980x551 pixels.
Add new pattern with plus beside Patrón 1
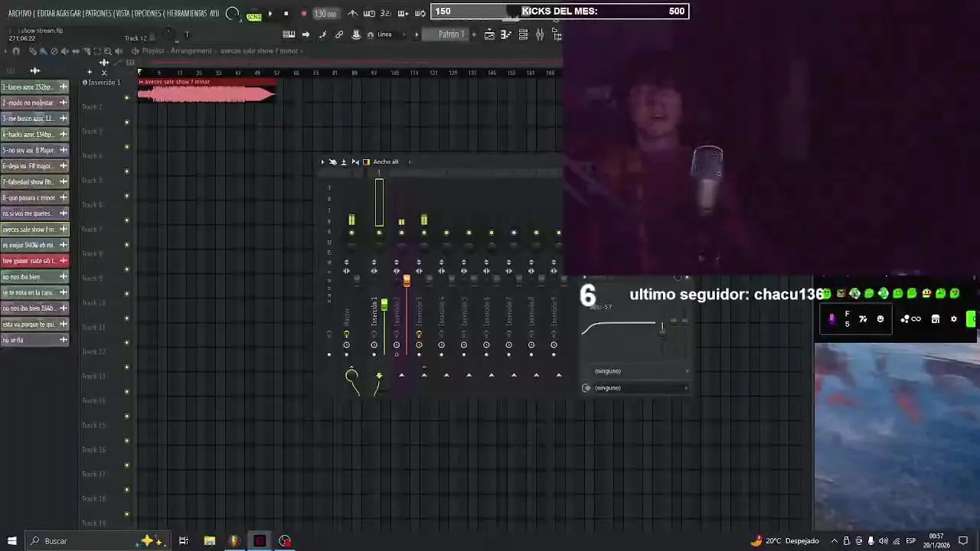pyautogui.click(x=474, y=34)
